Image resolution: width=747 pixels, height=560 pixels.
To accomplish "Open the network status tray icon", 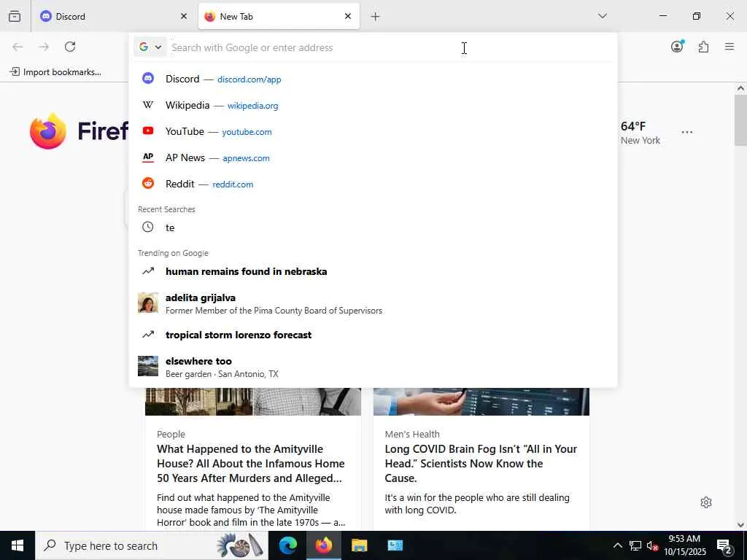I will point(635,545).
